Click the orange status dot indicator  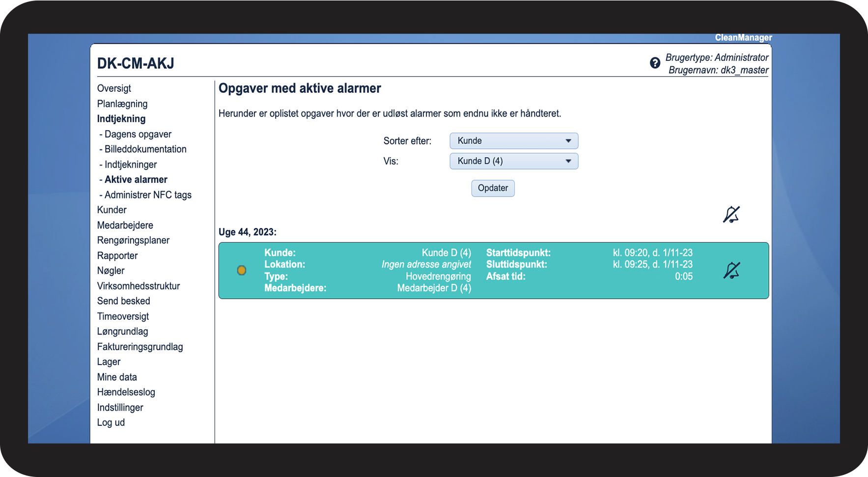click(x=242, y=270)
